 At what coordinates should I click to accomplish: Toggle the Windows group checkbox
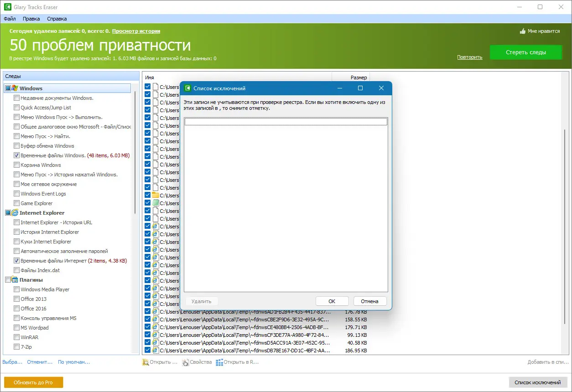click(x=8, y=88)
